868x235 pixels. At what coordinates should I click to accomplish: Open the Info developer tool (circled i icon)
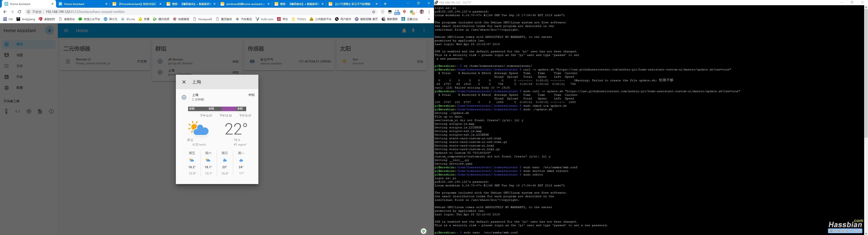pos(51,111)
